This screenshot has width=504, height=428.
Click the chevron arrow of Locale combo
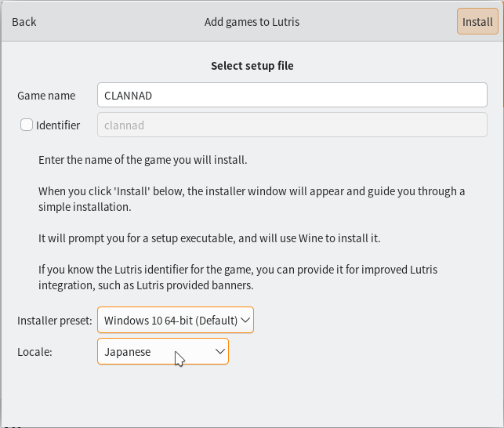219,352
